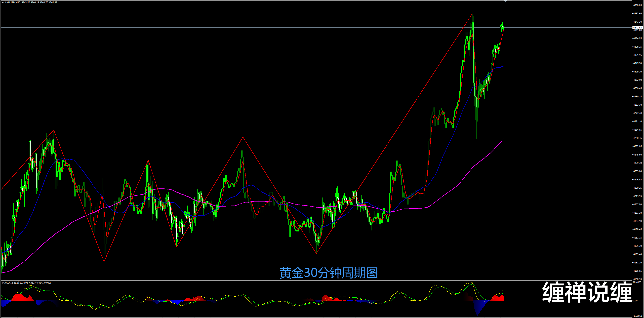Click the 4258.35 value on price axis
Image resolution: width=644 pixels, height=318 pixels.
pos(638,138)
